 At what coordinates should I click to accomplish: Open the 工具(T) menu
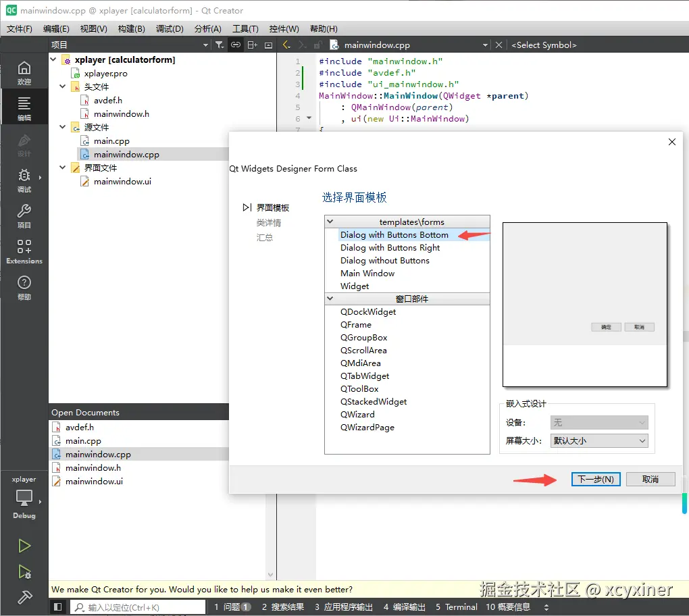tap(245, 28)
